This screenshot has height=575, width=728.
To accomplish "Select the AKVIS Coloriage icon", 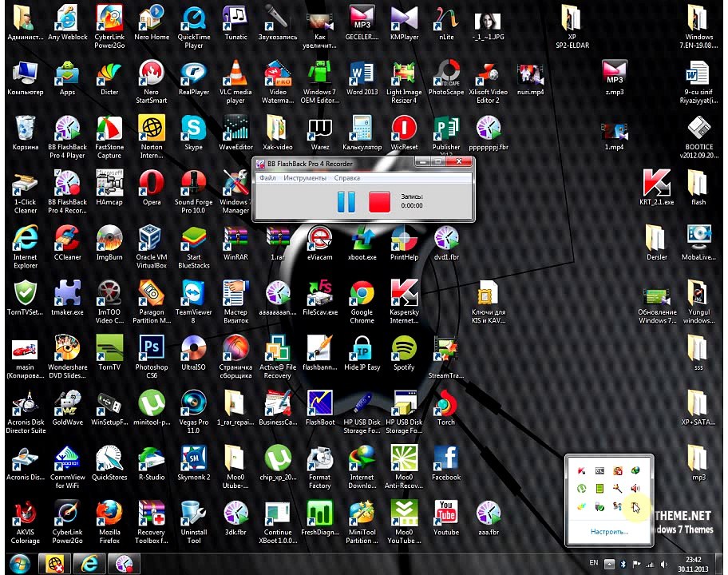I will click(25, 522).
